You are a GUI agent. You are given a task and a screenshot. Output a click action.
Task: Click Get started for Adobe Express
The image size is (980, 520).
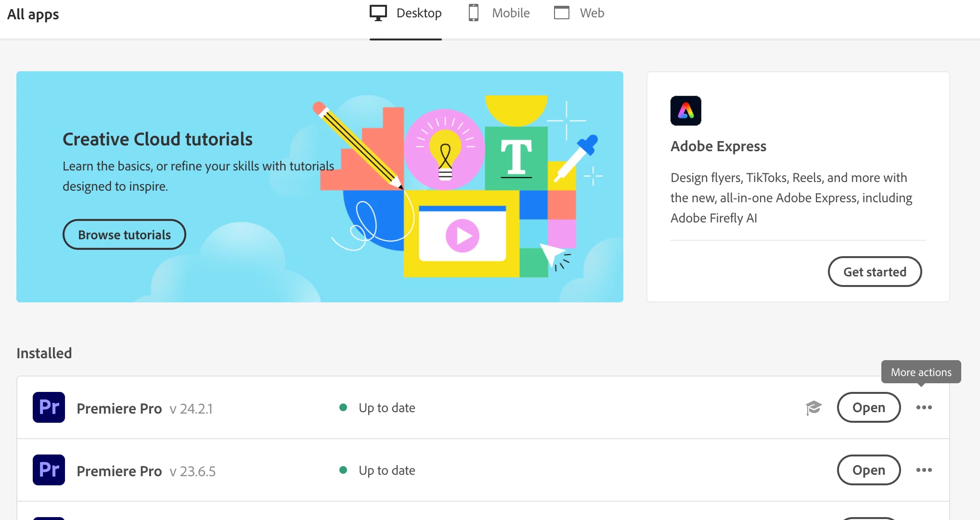tap(875, 272)
